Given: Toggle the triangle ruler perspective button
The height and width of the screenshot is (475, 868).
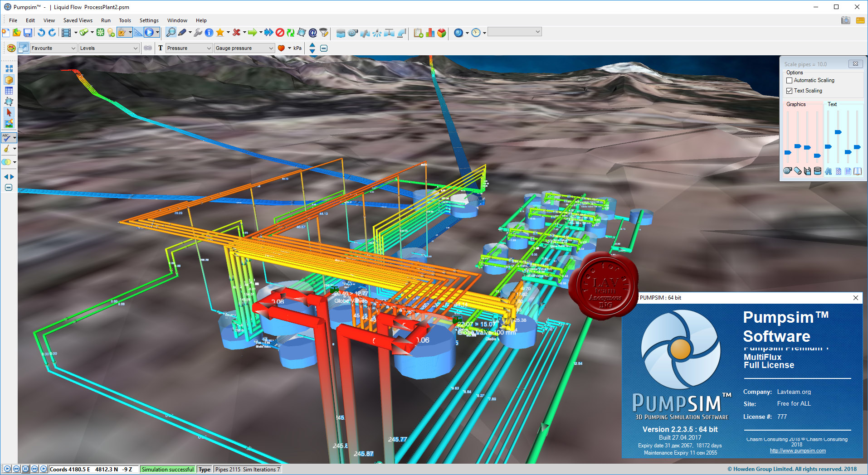Looking at the screenshot, I should click(x=138, y=33).
